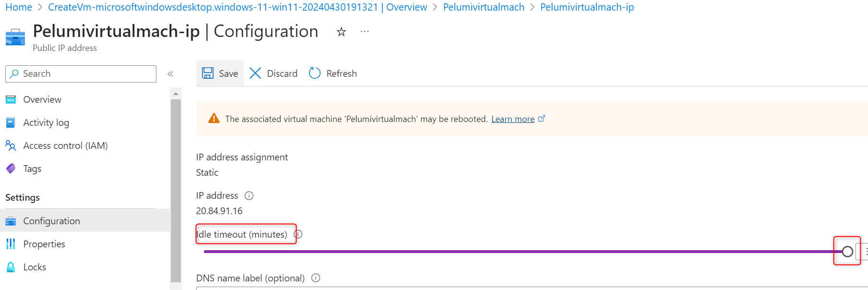Click the DNS name label info icon

tap(316, 278)
